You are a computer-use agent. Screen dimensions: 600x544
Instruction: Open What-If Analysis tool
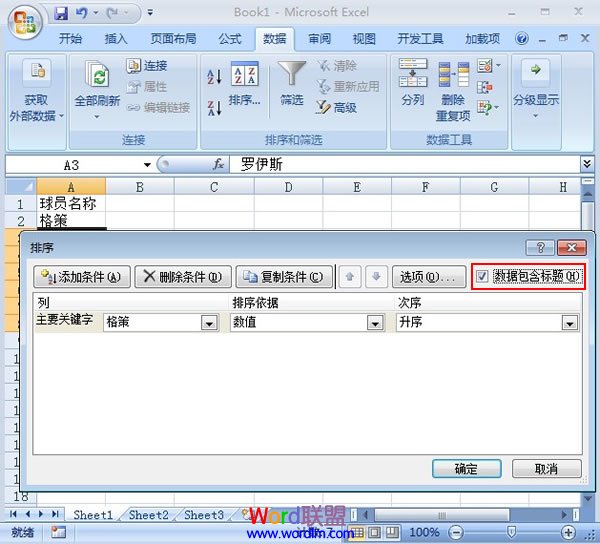click(x=484, y=108)
